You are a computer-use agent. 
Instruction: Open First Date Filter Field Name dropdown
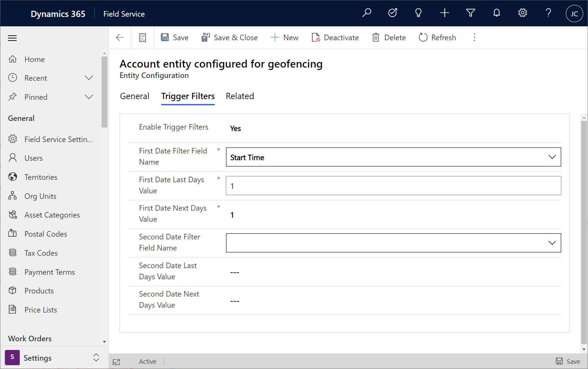point(393,157)
